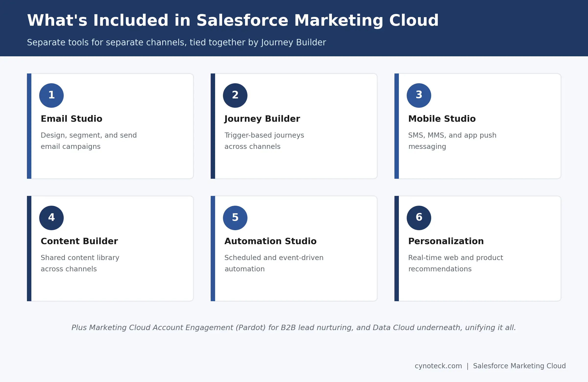Click 'Scheduled and event-driven automation' description
588x382 pixels.
click(274, 263)
